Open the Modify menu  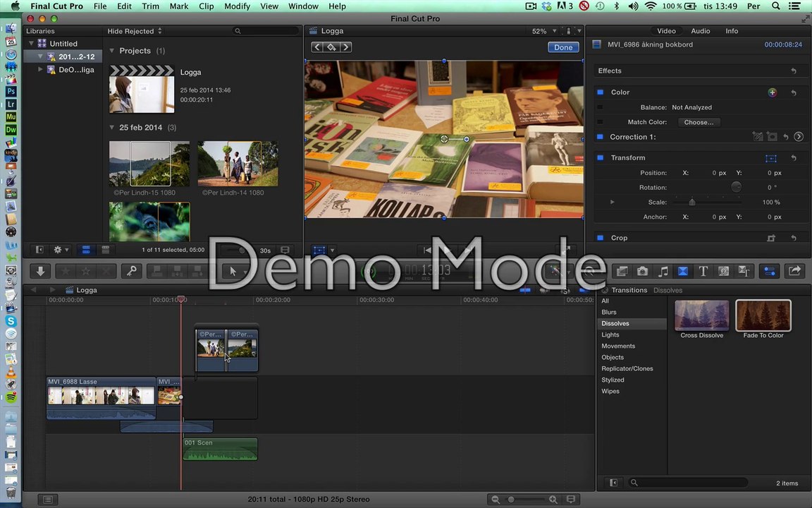pyautogui.click(x=237, y=6)
